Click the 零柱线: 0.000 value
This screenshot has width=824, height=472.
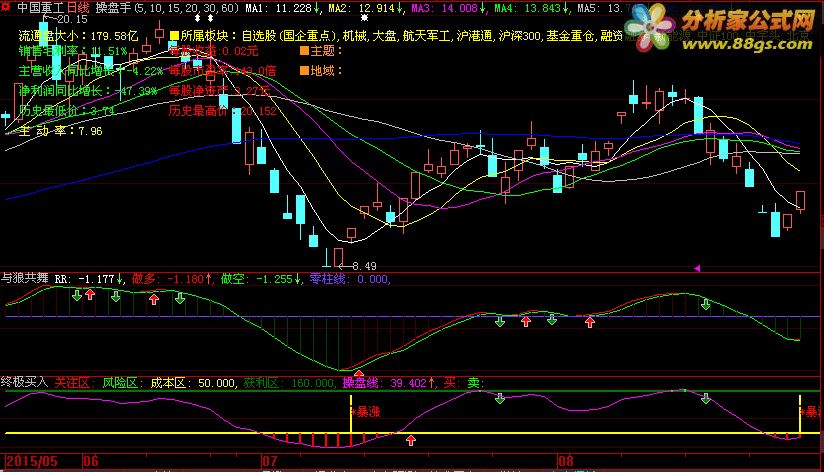(350, 279)
